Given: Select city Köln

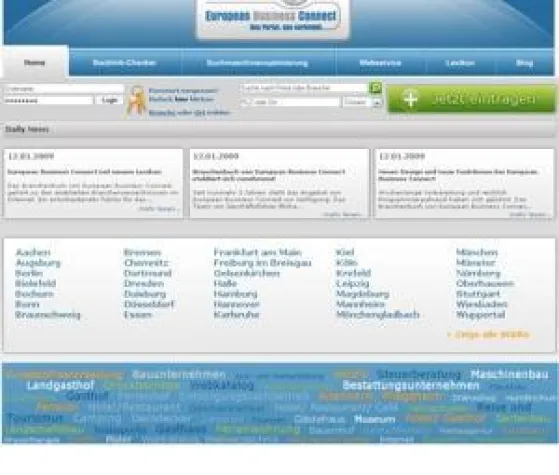Looking at the screenshot, I should pos(347,263).
